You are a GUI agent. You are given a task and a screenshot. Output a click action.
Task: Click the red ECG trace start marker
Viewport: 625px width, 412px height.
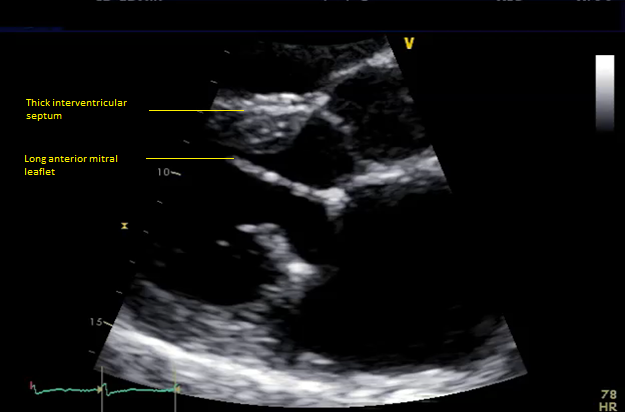[31, 384]
